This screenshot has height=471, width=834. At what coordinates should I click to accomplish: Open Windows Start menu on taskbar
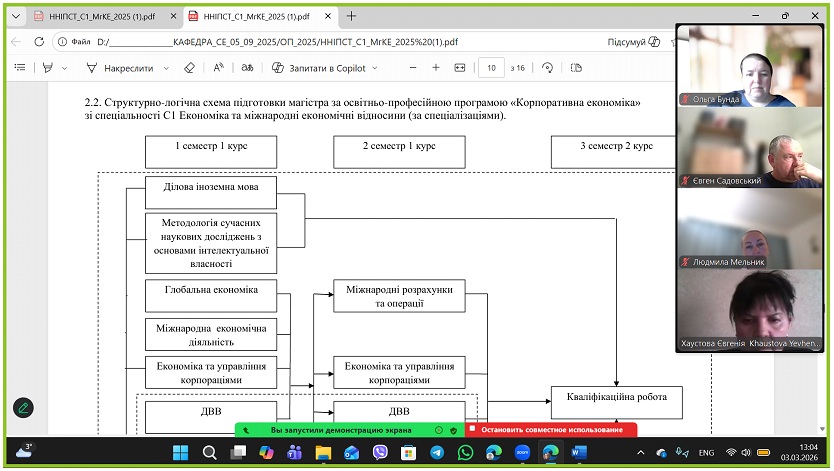[x=181, y=452]
